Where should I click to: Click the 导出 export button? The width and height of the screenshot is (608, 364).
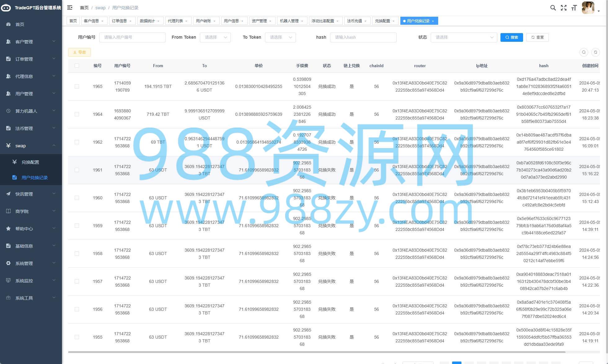79,52
